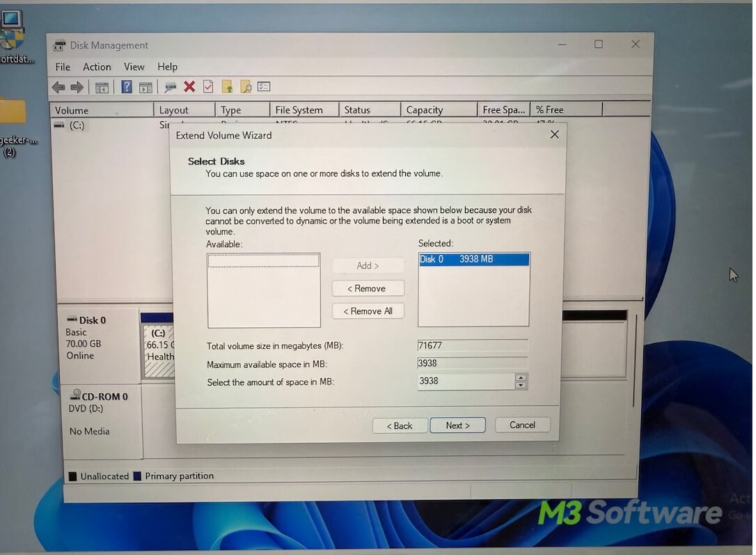Open the yellow folder desktop icon

[x=13, y=111]
